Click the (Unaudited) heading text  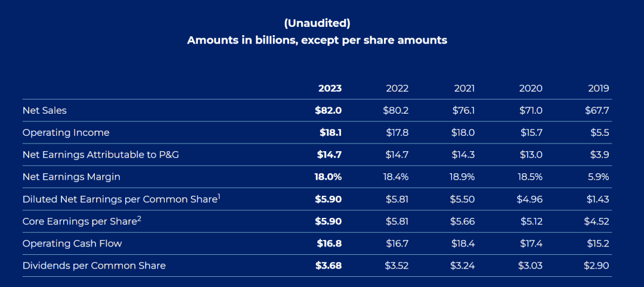[317, 23]
